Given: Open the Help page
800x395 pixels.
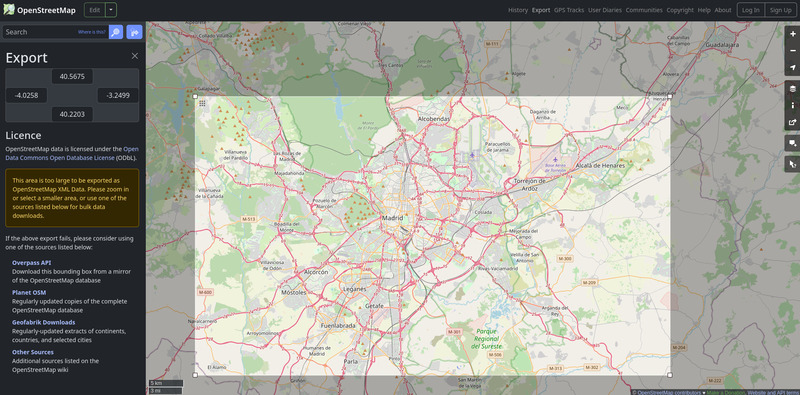Looking at the screenshot, I should 704,10.
